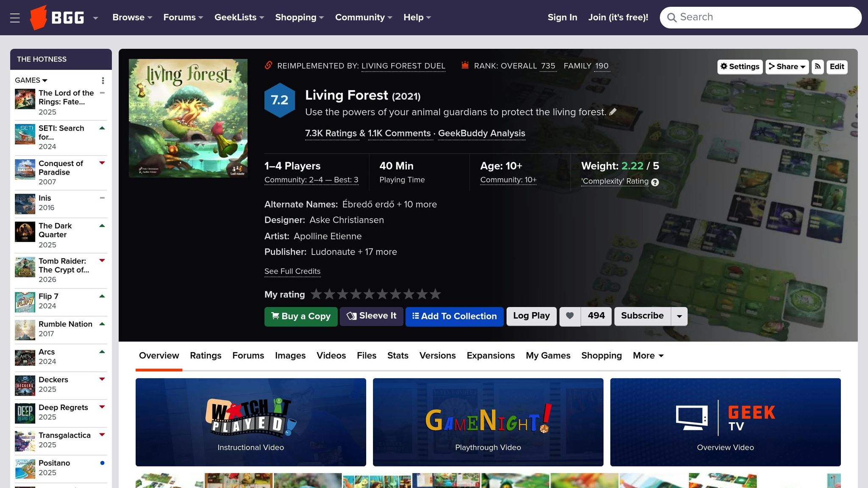This screenshot has width=868, height=488.
Task: Click the RSS feed icon
Action: coord(818,67)
